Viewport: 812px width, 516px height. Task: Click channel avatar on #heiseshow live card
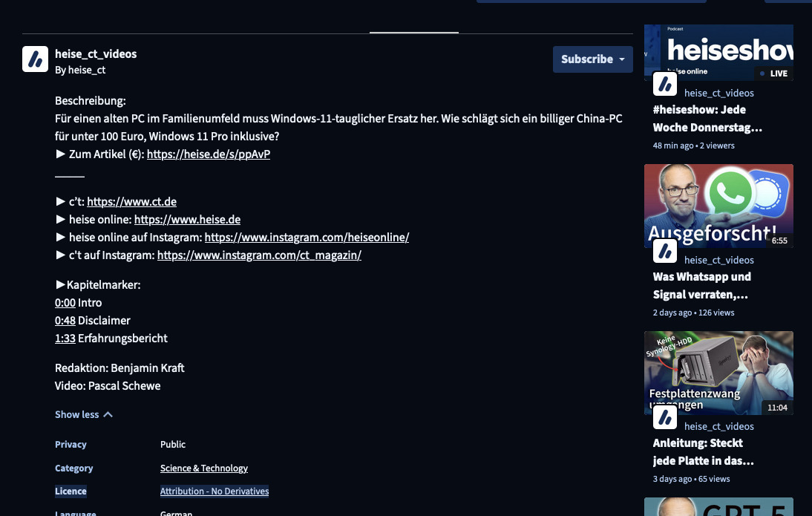665,84
